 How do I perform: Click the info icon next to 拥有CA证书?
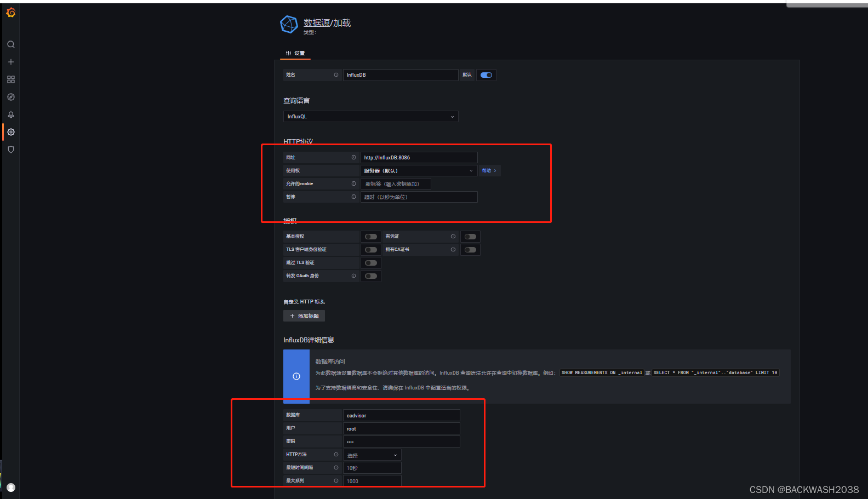[453, 249]
